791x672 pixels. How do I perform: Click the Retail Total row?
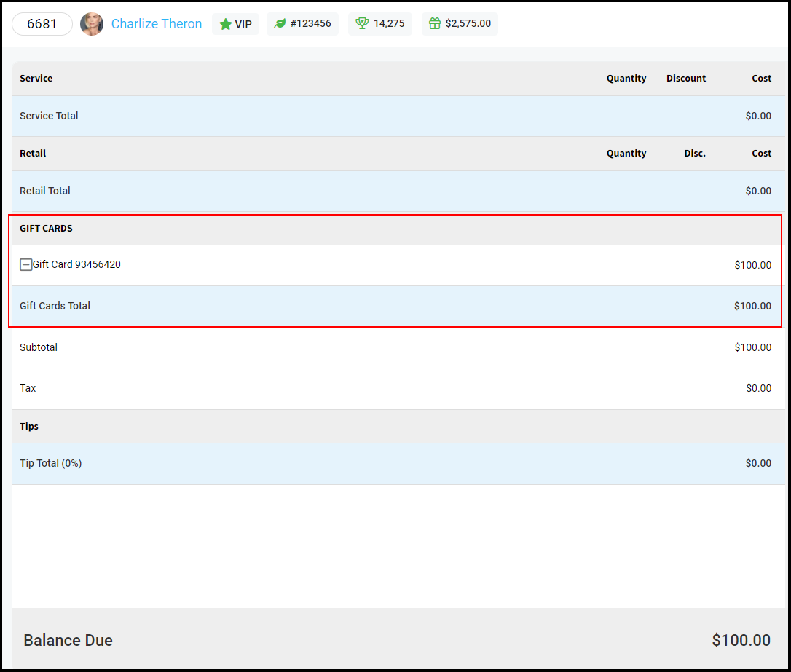pyautogui.click(x=398, y=191)
